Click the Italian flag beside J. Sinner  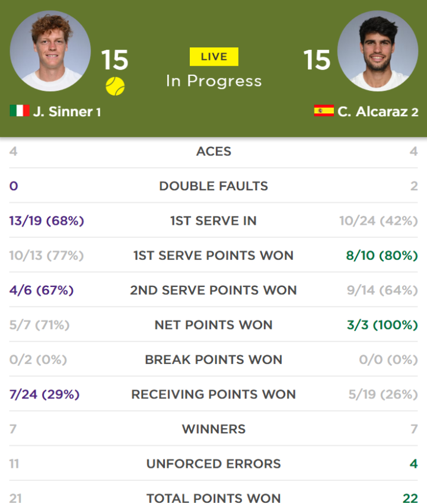tap(20, 110)
